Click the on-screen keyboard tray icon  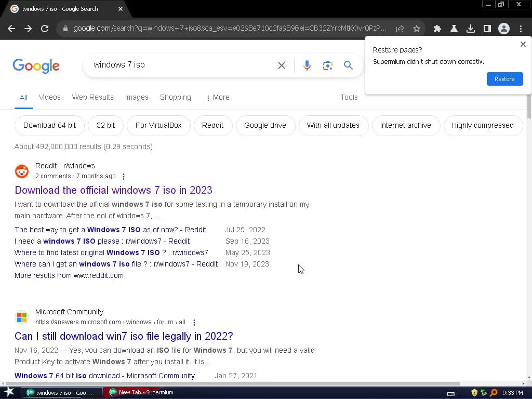tap(451, 394)
